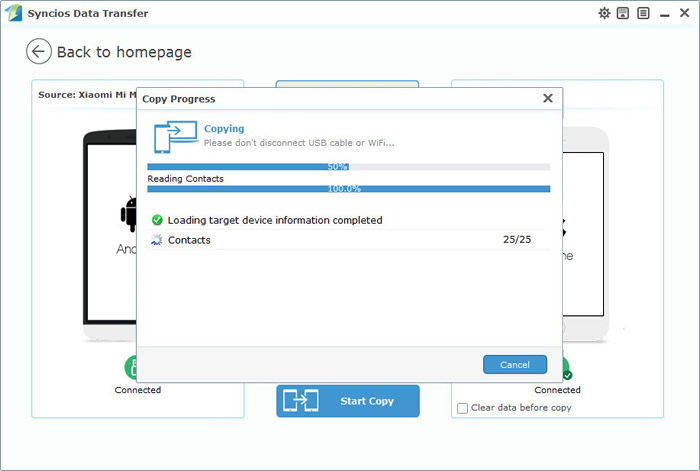Click the back arrow circle icon
The image size is (700, 471).
click(x=38, y=51)
